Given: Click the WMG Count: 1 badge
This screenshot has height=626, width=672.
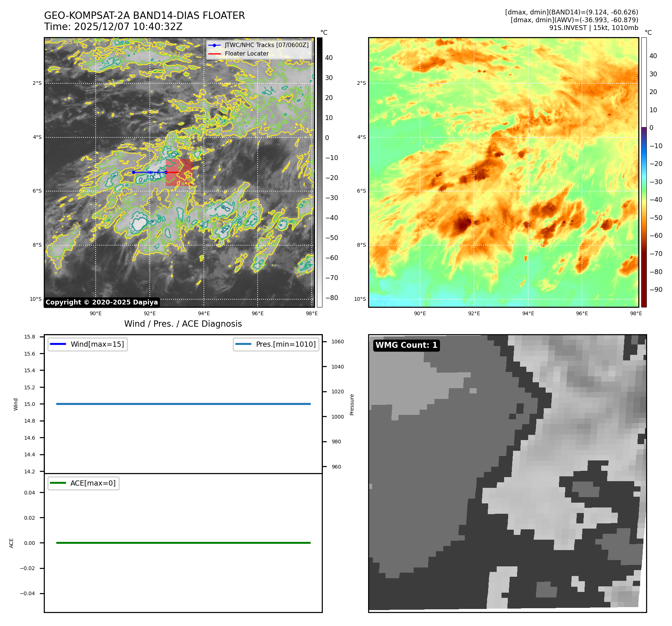Looking at the screenshot, I should point(406,345).
